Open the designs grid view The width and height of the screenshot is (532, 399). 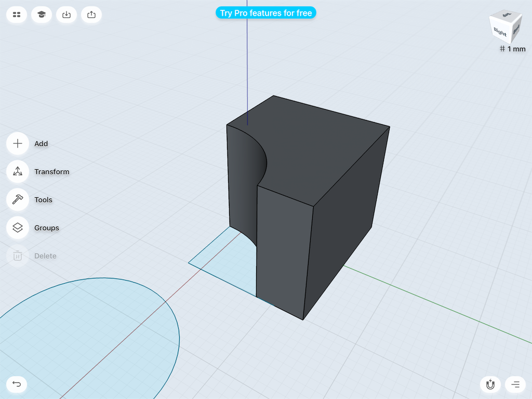pyautogui.click(x=17, y=15)
